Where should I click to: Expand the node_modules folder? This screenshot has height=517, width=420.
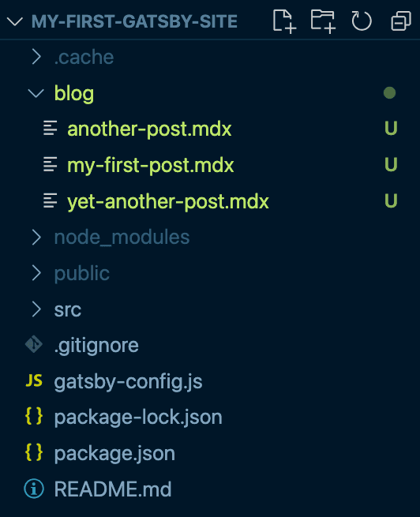(x=36, y=238)
